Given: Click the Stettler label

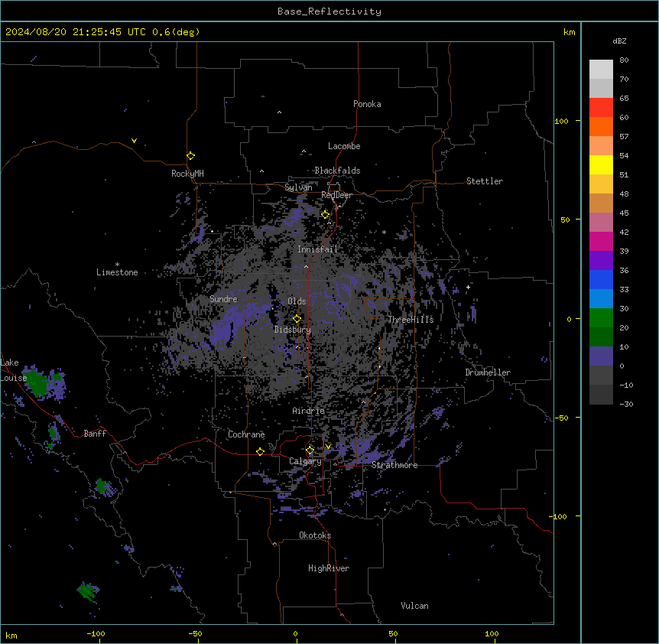Looking at the screenshot, I should coord(485,181).
